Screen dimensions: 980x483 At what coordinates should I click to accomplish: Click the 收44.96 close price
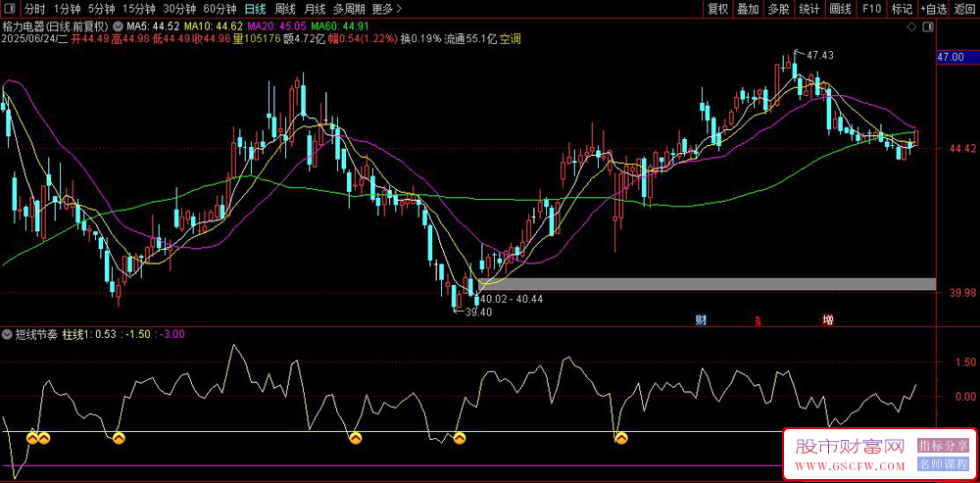click(211, 39)
